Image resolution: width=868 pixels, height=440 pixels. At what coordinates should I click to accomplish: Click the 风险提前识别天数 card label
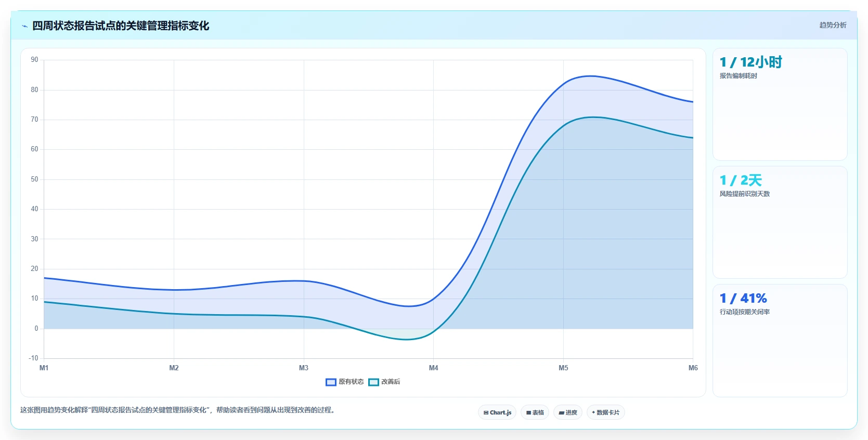pyautogui.click(x=744, y=194)
